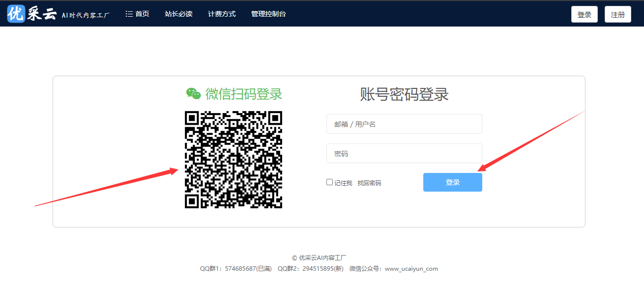The width and height of the screenshot is (644, 283).
Task: Focus the 密码 input field
Action: click(404, 153)
